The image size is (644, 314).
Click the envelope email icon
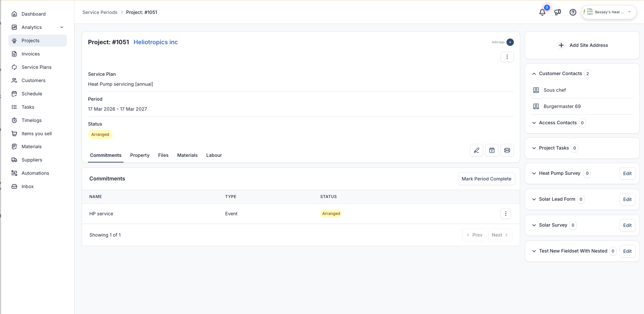click(x=507, y=150)
